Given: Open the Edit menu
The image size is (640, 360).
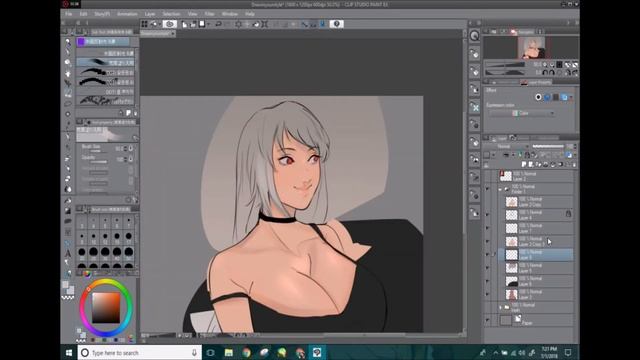Looking at the screenshot, I should coord(83,14).
